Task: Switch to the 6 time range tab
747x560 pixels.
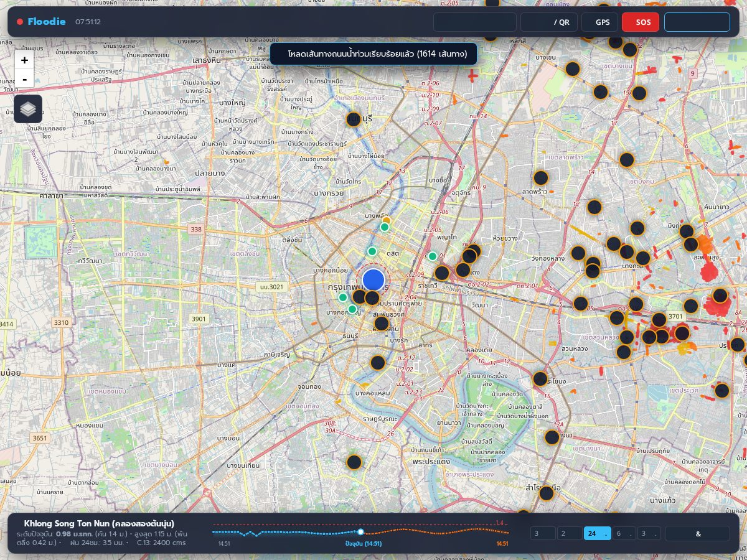Action: [624, 533]
